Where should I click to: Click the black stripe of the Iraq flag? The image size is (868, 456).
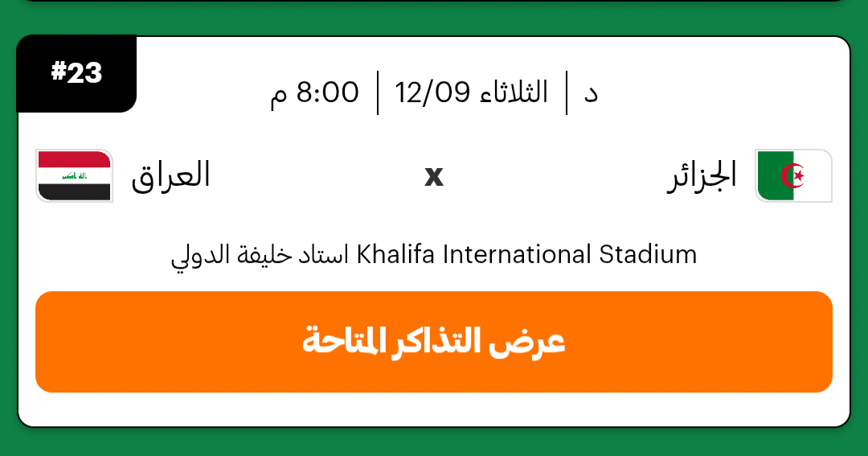pos(74,191)
